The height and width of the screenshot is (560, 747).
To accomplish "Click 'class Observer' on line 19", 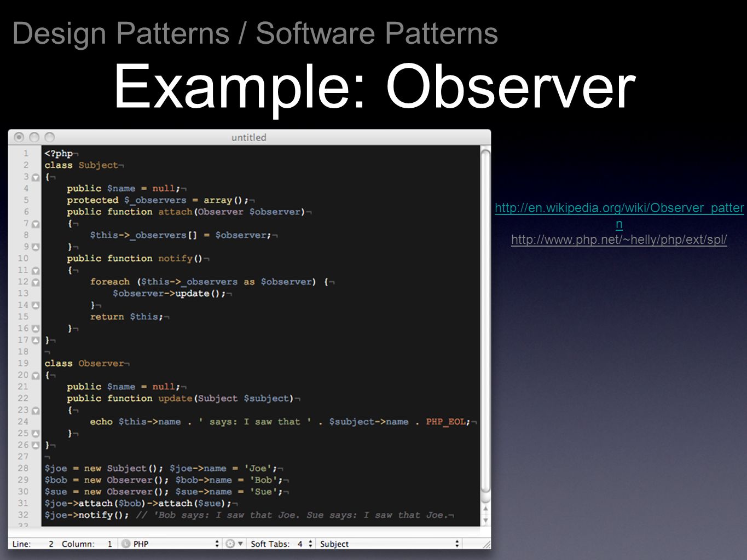I will 84,363.
